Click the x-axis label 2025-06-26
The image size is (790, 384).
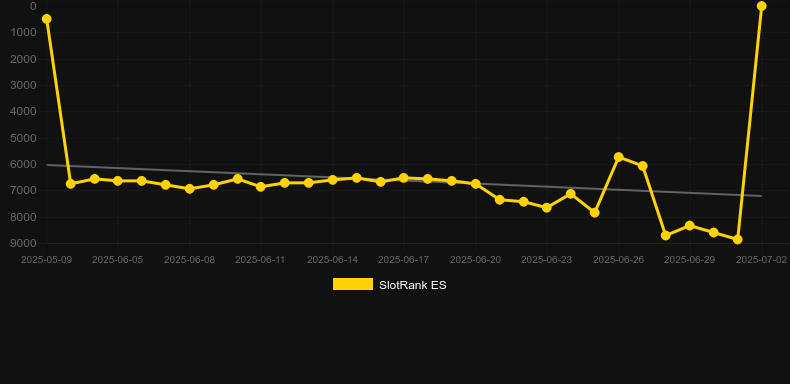(x=619, y=260)
